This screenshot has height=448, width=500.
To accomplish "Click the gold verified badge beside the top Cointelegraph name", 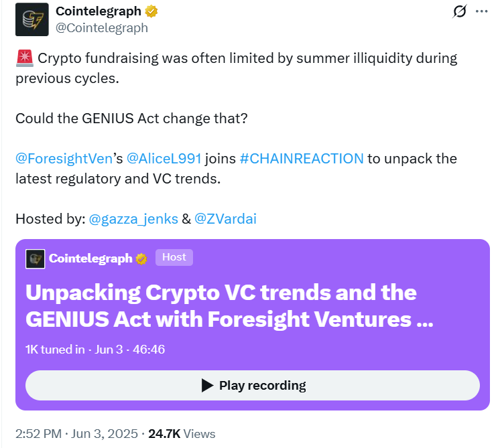I will [x=153, y=11].
